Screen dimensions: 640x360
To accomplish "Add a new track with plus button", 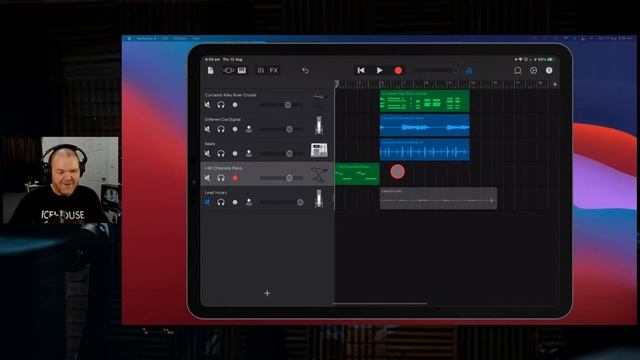I will click(267, 293).
